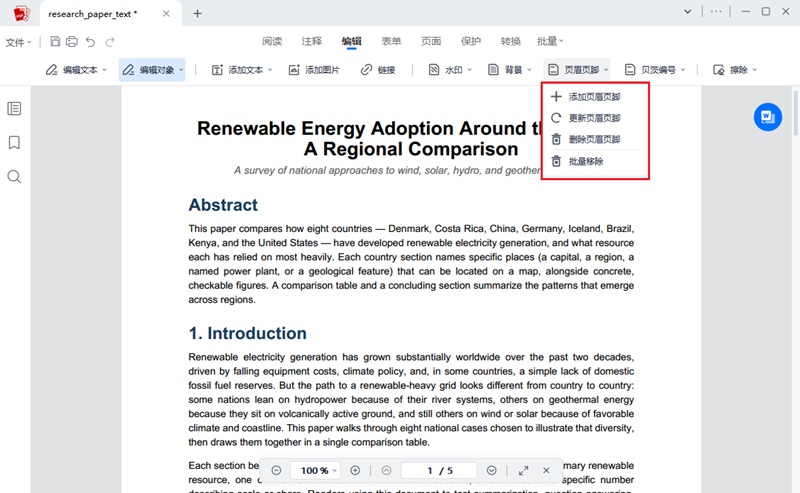Select the 编辑对象 edit object tool

coord(152,70)
